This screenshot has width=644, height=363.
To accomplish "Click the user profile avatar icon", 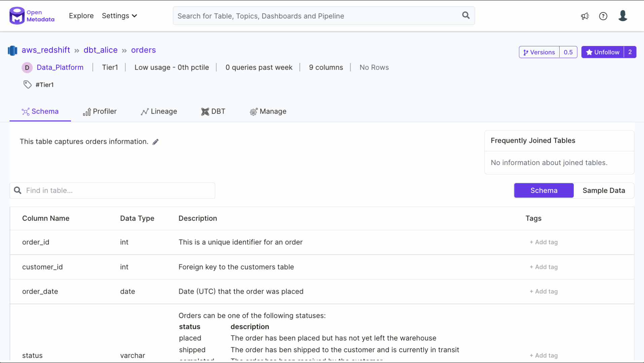I will coord(622,16).
